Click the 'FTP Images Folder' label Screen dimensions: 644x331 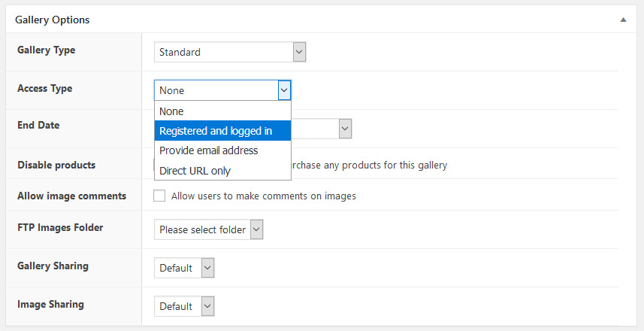[x=60, y=227]
